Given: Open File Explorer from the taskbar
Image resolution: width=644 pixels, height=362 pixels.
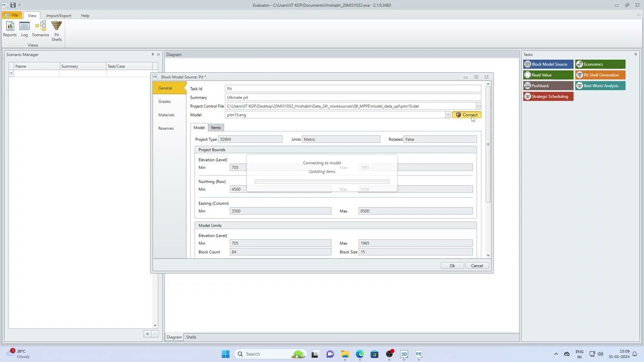Looking at the screenshot, I should click(345, 354).
